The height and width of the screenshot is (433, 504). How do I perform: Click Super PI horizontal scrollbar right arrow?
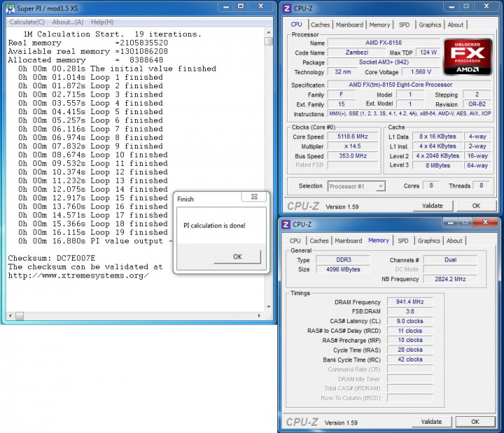(260, 316)
